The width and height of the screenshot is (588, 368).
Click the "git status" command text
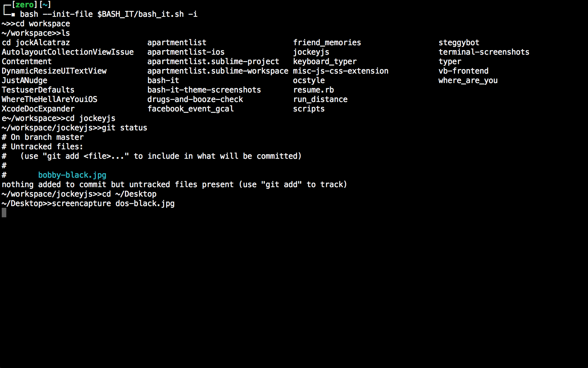[125, 128]
